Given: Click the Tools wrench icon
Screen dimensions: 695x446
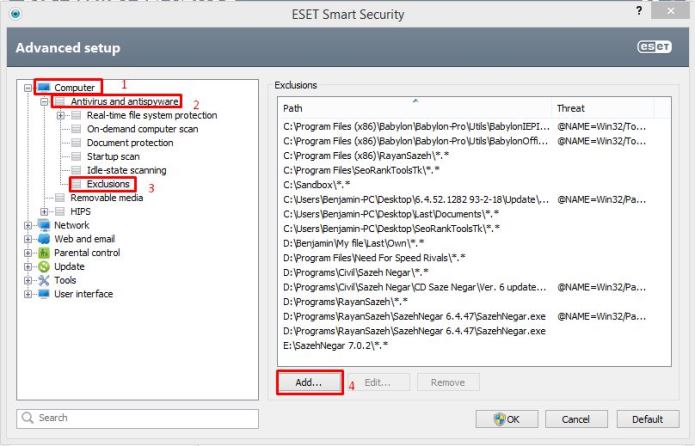Looking at the screenshot, I should [43, 281].
